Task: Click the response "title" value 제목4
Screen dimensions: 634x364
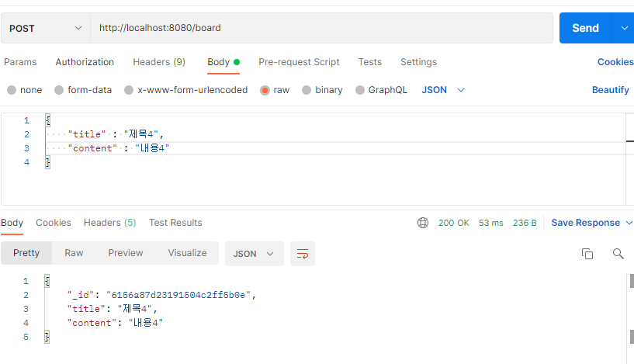Action: click(x=135, y=309)
